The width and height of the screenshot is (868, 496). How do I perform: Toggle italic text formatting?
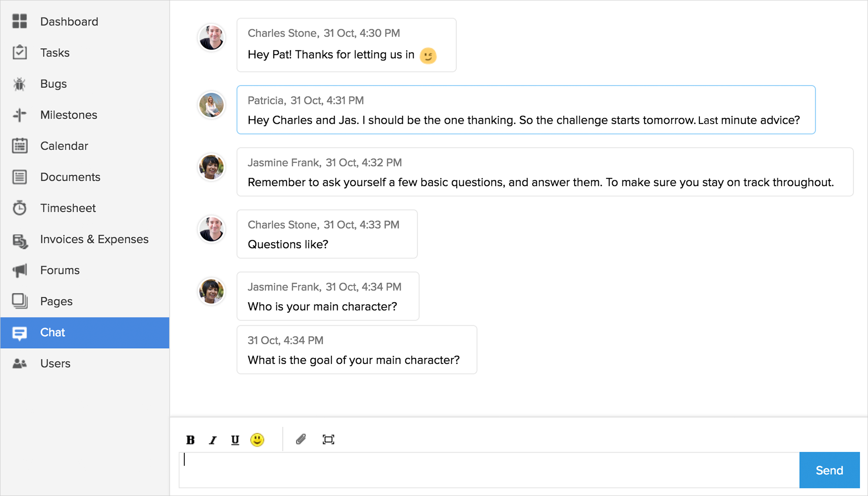click(213, 440)
